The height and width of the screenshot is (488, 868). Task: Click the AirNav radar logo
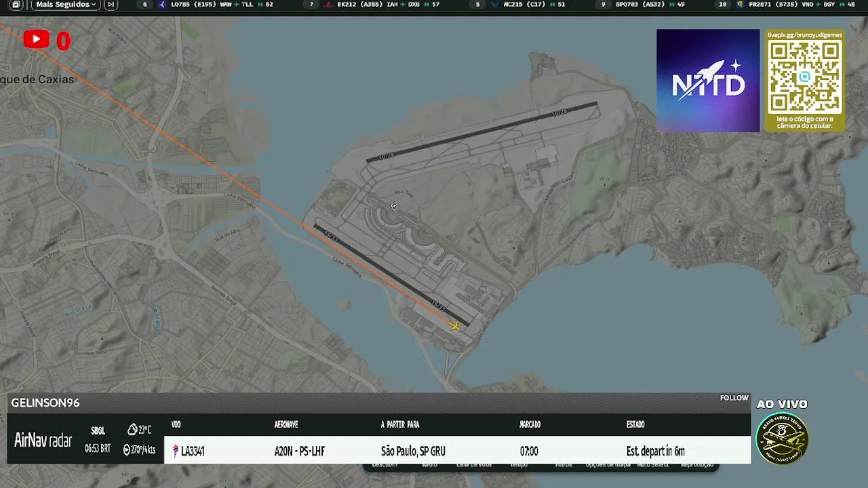(43, 441)
